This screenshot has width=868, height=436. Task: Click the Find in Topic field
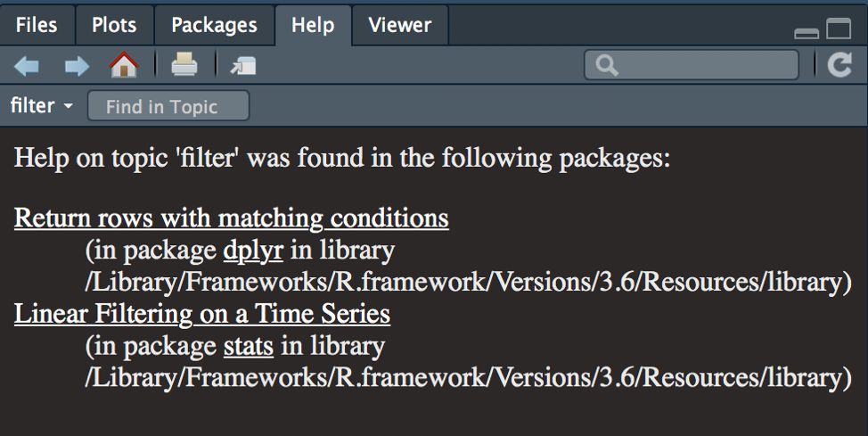pyautogui.click(x=168, y=106)
